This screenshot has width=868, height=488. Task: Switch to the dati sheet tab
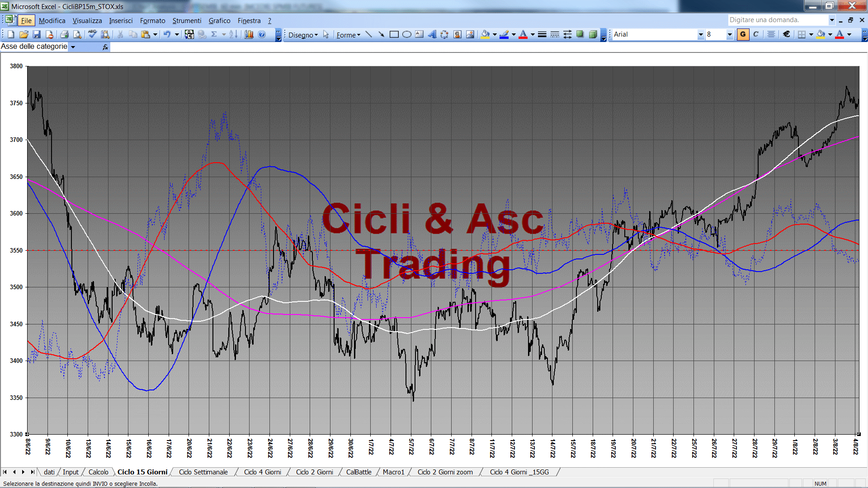[x=49, y=472]
